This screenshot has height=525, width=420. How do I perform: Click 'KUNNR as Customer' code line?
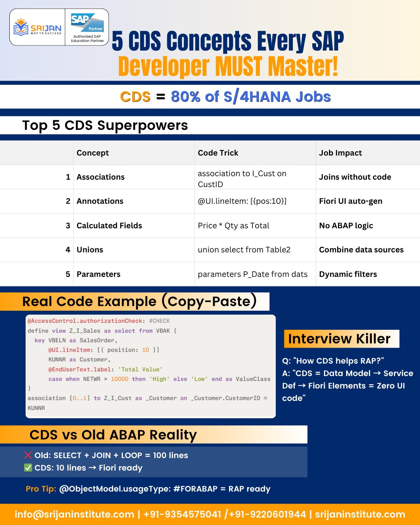click(x=79, y=360)
